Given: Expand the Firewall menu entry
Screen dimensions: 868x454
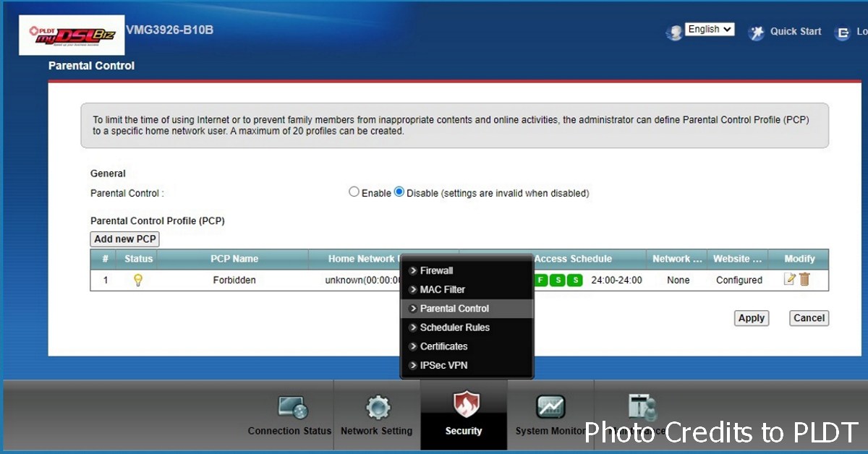Looking at the screenshot, I should pos(438,270).
